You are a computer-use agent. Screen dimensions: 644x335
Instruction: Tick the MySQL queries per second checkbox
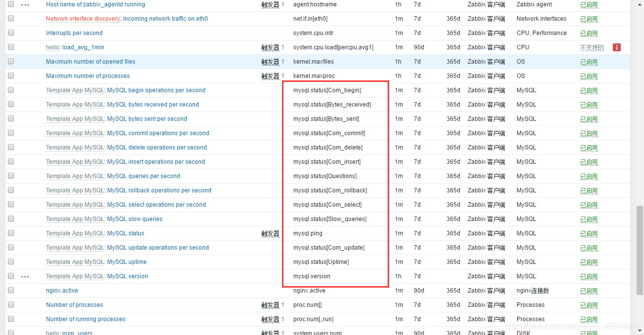click(x=11, y=176)
